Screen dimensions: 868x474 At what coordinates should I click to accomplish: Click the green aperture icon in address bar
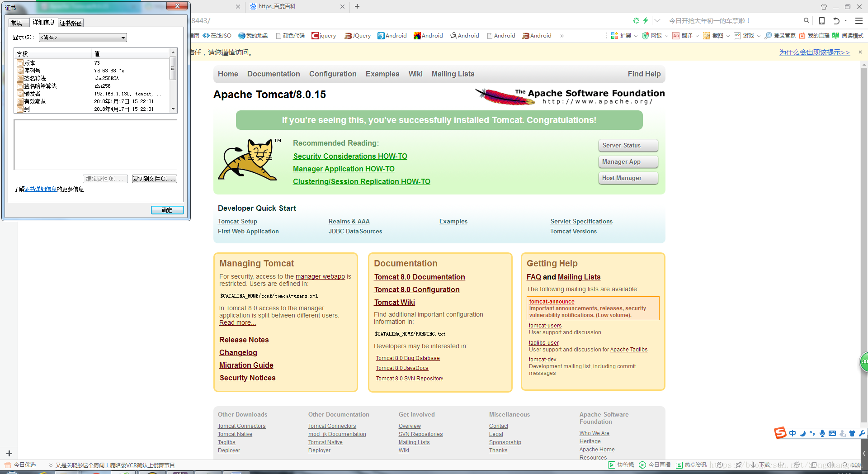[x=636, y=21]
